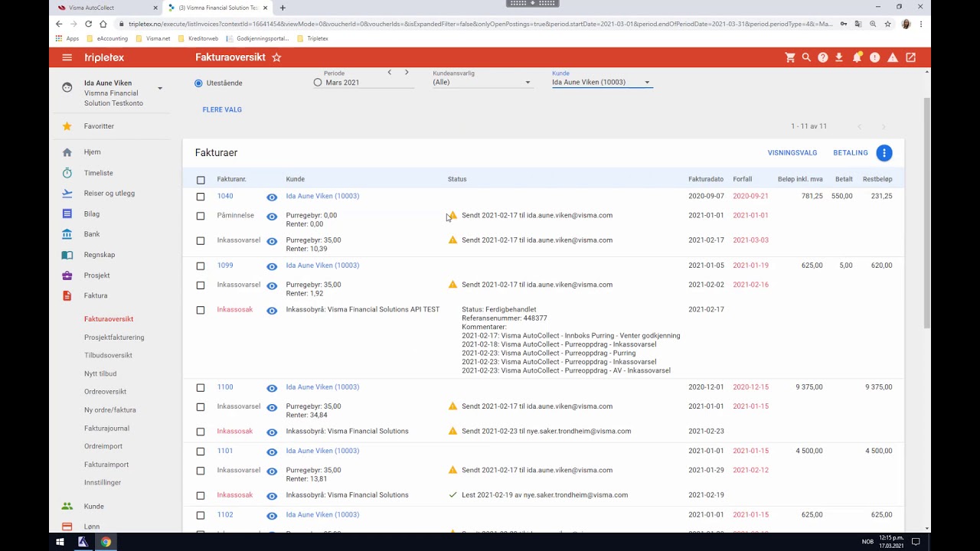Screen dimensions: 980x551
Task: Preview the Påminnelse row eye icon
Action: tap(272, 217)
